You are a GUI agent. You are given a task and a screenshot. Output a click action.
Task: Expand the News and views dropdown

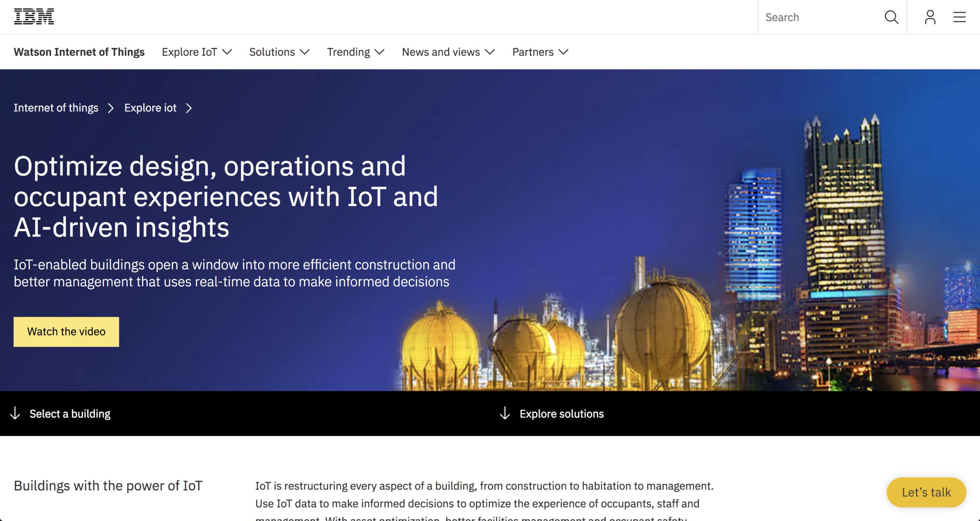(x=448, y=52)
